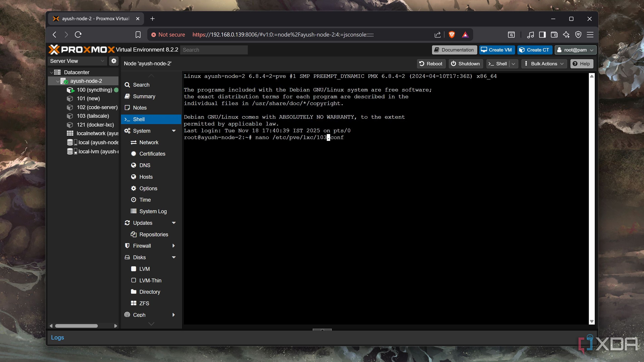Open the node Notes page
Image resolution: width=644 pixels, height=362 pixels.
point(151,108)
